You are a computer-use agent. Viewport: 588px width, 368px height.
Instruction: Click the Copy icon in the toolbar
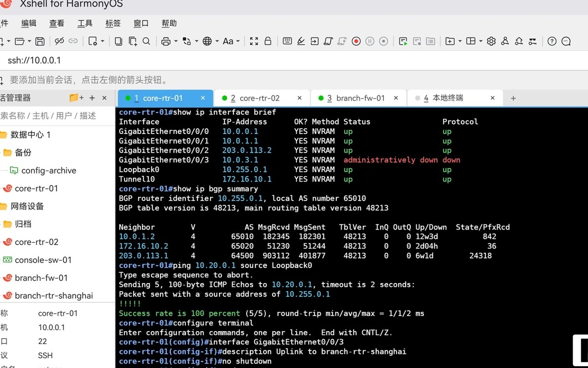118,41
